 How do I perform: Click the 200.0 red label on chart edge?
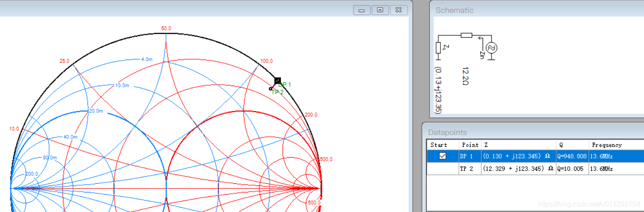(x=311, y=115)
